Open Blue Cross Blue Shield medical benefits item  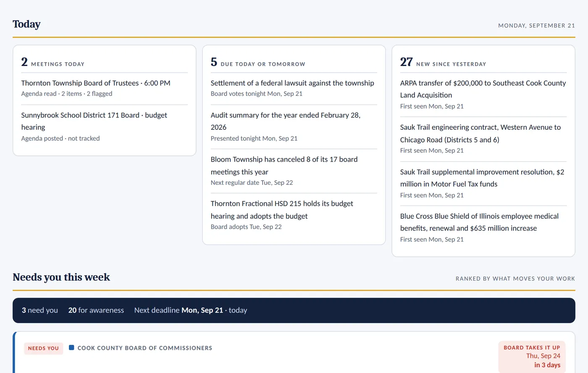click(479, 222)
